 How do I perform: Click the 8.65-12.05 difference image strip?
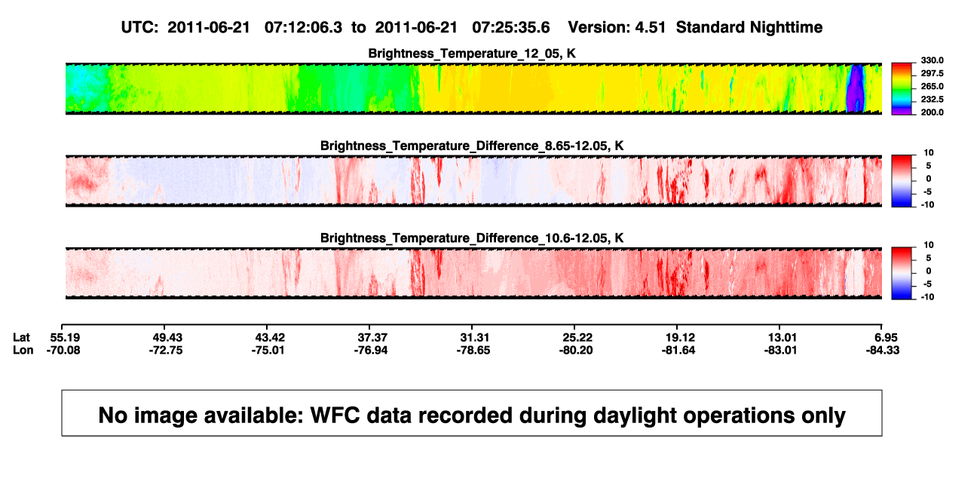pyautogui.click(x=472, y=180)
